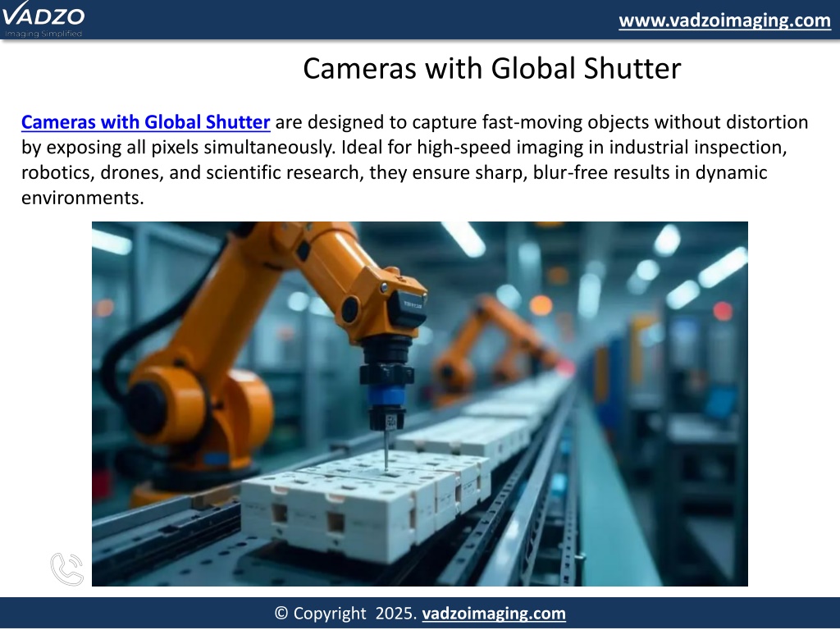Click the Vadzo logo in the header
The width and height of the screenshot is (840, 630).
pyautogui.click(x=43, y=19)
